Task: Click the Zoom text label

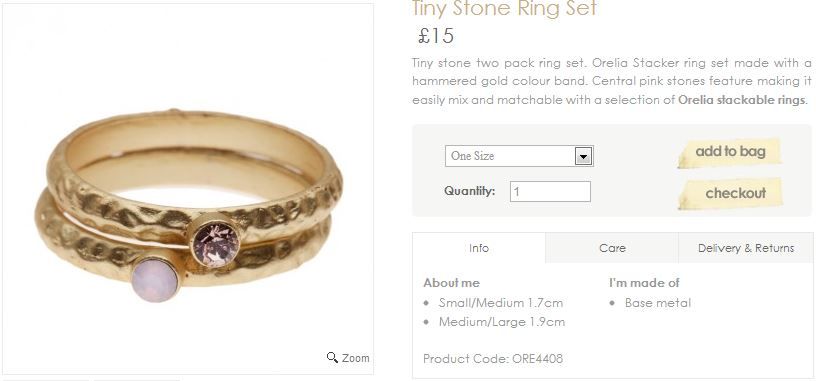Action: [356, 358]
